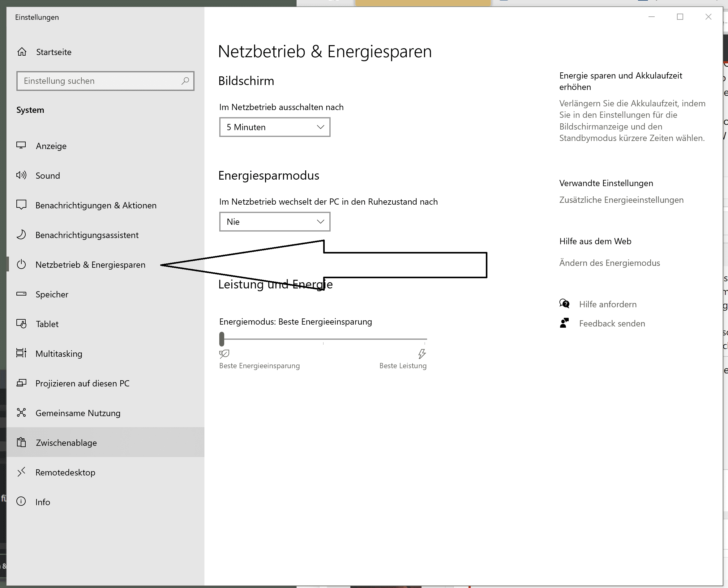Viewport: 728px width, 588px height.
Task: Open Remotedesktop settings
Action: pos(105,472)
